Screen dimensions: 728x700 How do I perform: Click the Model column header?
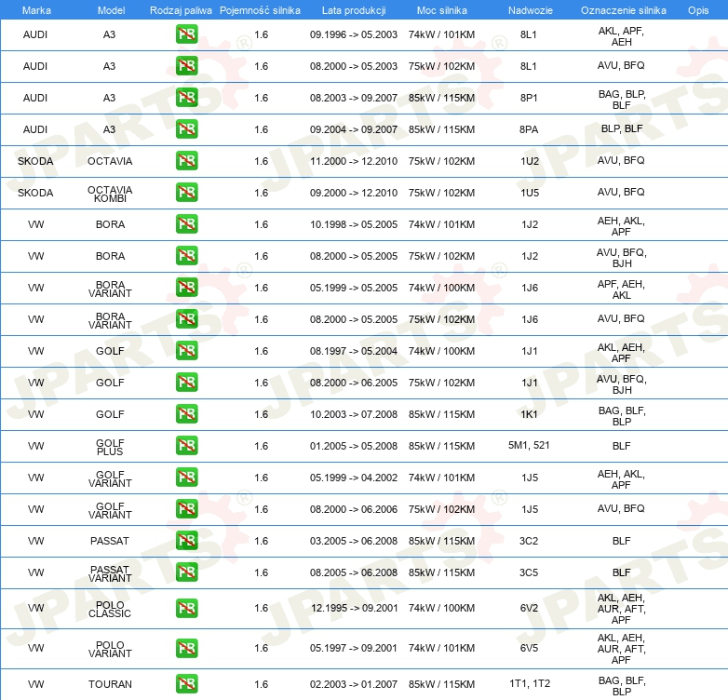(111, 10)
